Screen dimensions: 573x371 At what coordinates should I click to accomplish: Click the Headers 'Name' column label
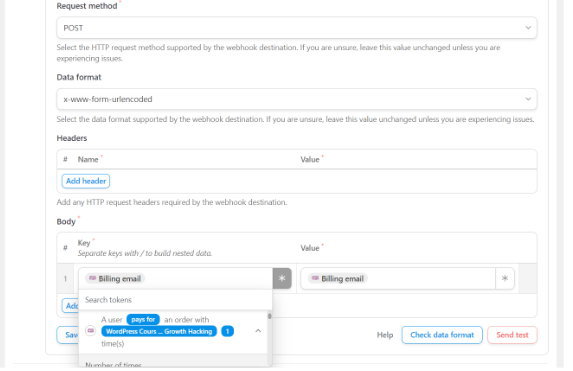pyautogui.click(x=88, y=159)
